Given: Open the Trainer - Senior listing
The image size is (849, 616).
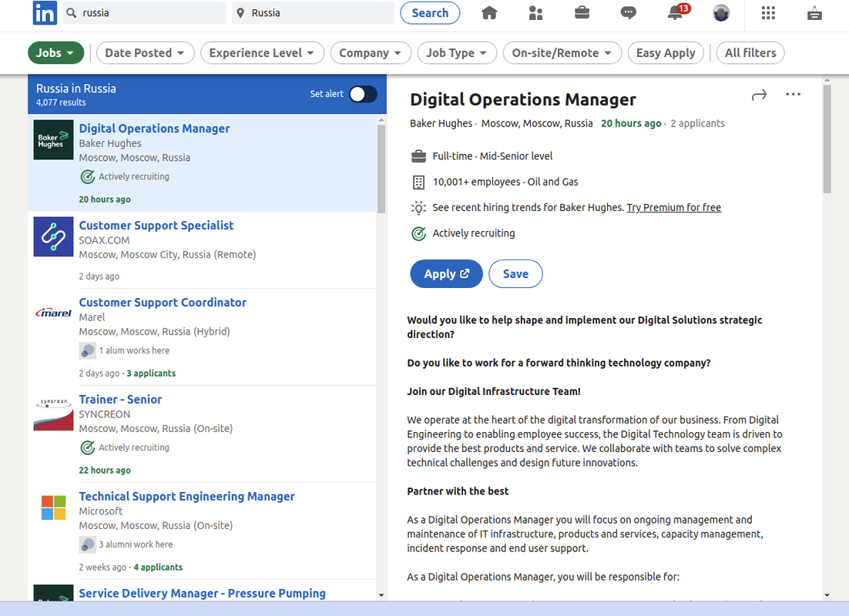Looking at the screenshot, I should click(120, 399).
